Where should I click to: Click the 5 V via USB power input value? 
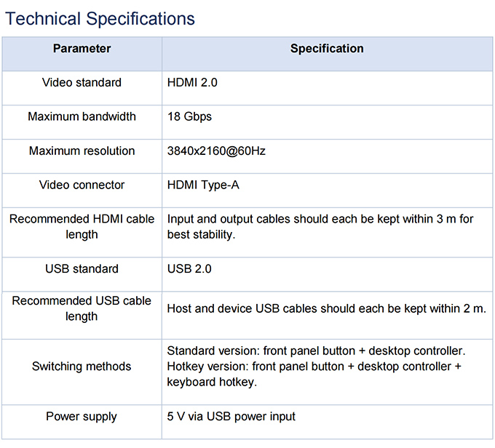click(231, 417)
